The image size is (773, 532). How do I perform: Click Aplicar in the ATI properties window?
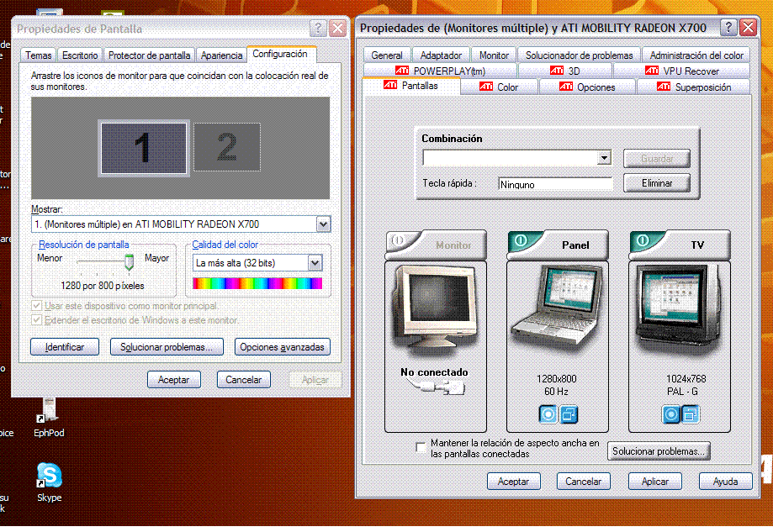(x=655, y=482)
